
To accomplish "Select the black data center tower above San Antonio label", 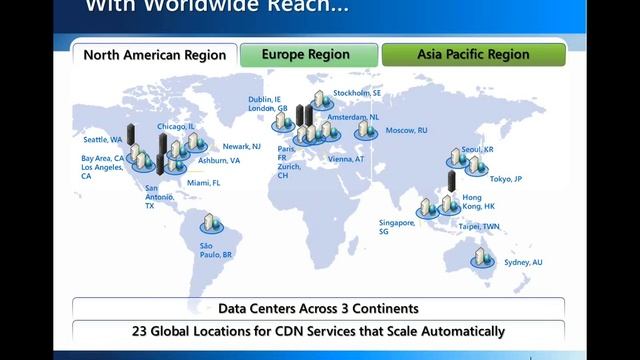I will (160, 164).
